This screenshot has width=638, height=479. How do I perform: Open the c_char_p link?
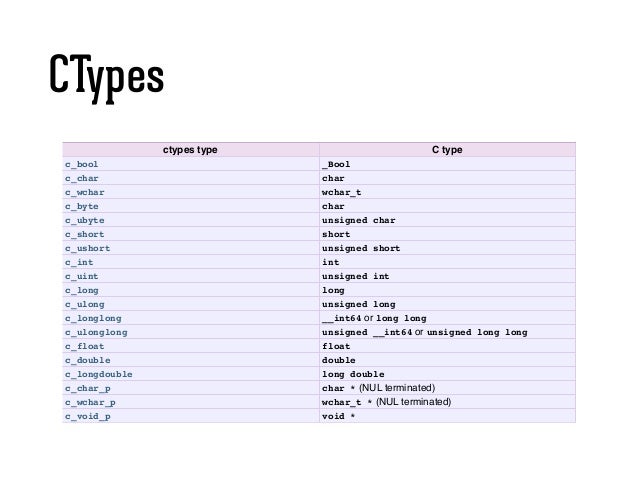click(x=87, y=388)
